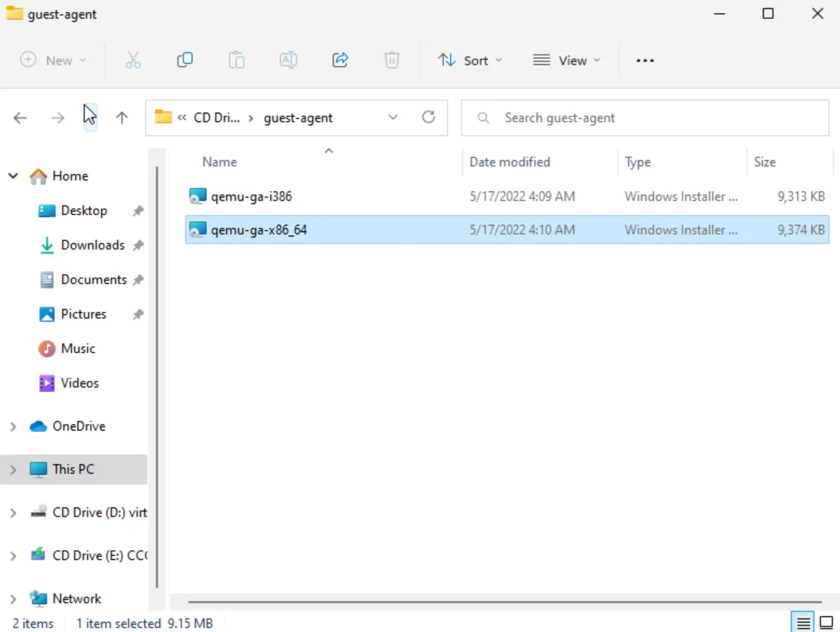Navigate up one folder level
Screen dimensions: 840x632
121,118
